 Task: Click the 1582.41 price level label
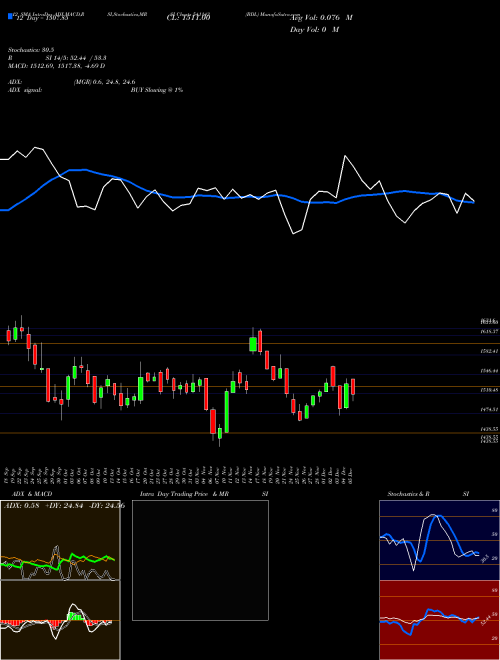489,351
